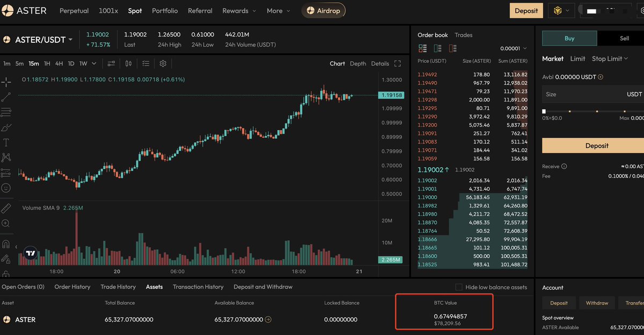Open the More menu dropdown
This screenshot has height=335, width=644.
click(x=278, y=11)
